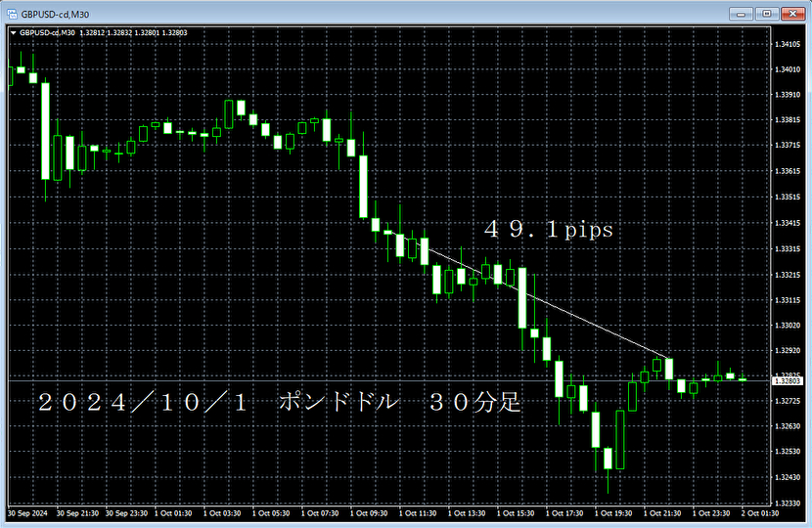Click the 1 Oct 23:30 time label
Image resolution: width=812 pixels, height=528 pixels.
(711, 513)
